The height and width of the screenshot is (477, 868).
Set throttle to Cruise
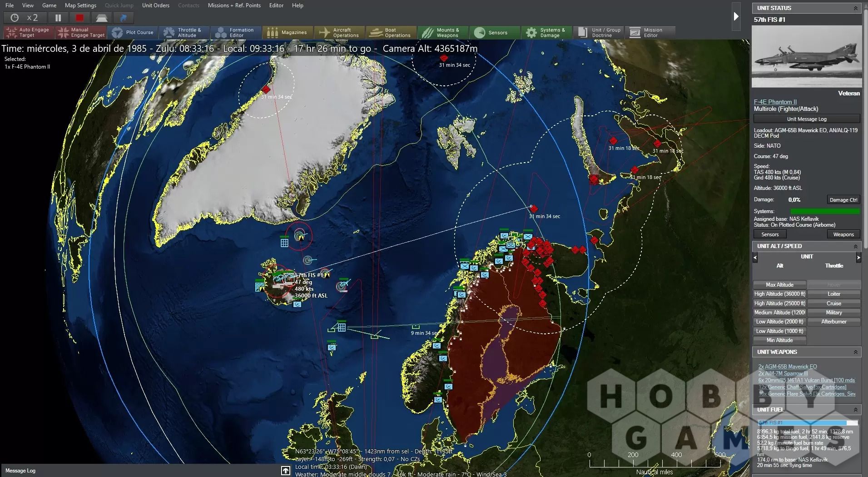pyautogui.click(x=834, y=303)
